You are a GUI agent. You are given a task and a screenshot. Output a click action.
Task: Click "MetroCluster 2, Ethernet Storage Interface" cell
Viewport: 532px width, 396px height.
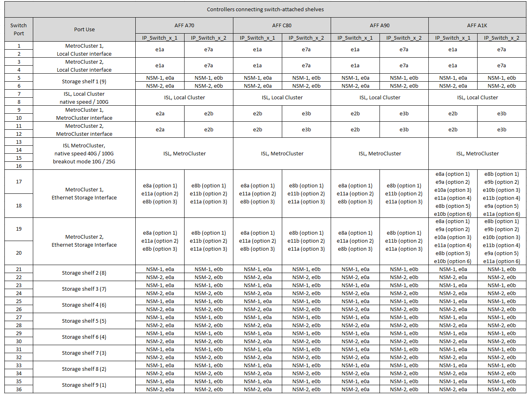pyautogui.click(x=84, y=241)
